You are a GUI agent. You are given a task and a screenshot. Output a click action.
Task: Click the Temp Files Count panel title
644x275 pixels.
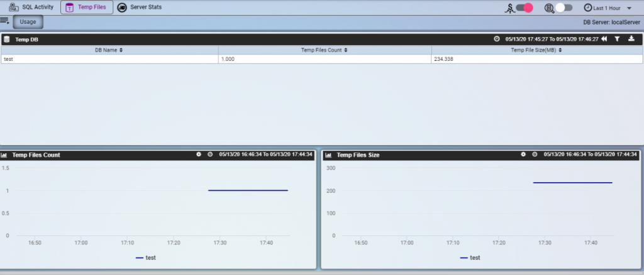pyautogui.click(x=36, y=155)
